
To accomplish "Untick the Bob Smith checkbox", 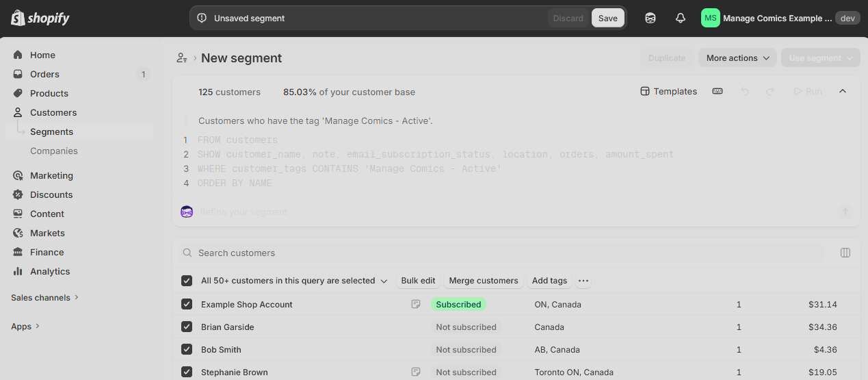I will point(187,349).
